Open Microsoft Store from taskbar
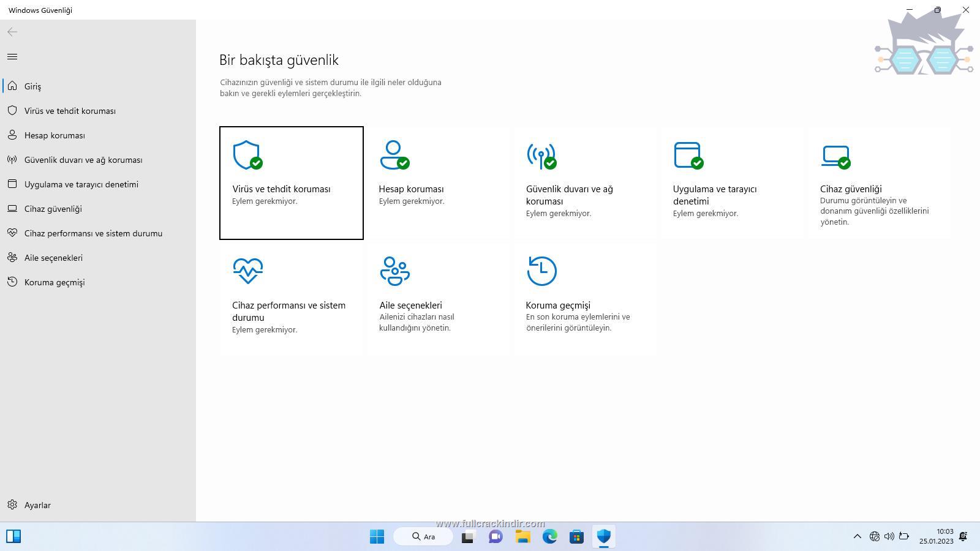This screenshot has height=551, width=980. (576, 537)
